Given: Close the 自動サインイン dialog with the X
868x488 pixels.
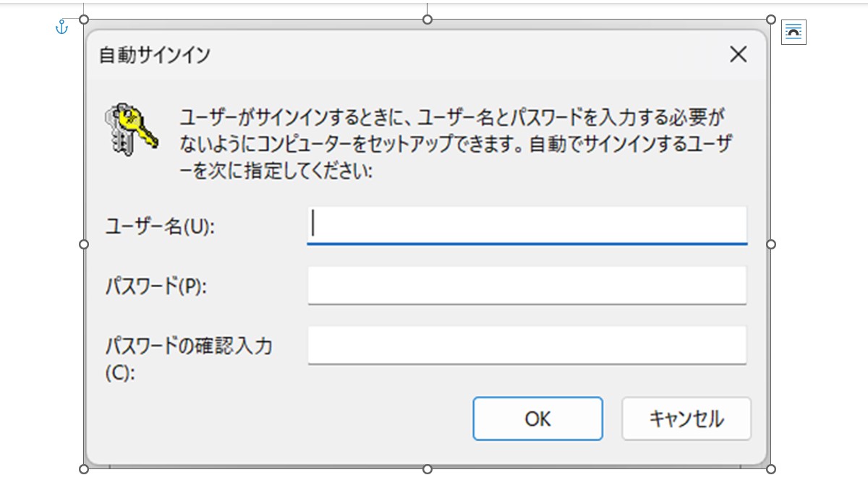Looking at the screenshot, I should pos(738,54).
